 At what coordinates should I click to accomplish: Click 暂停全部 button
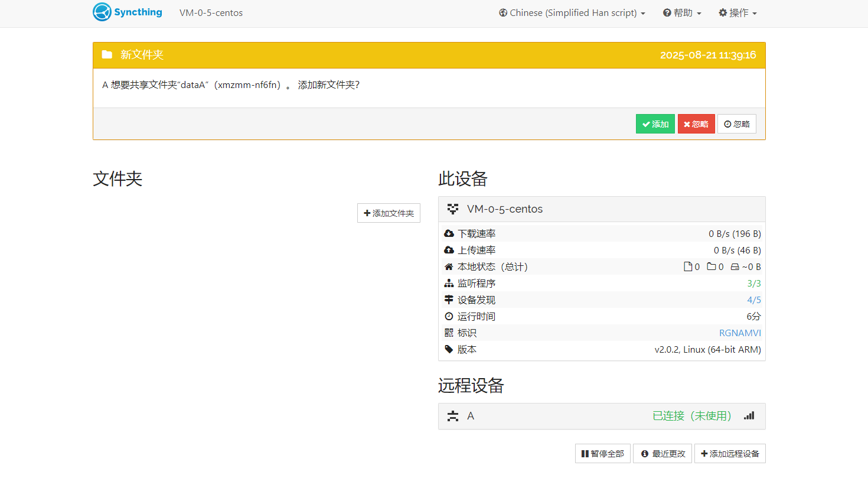click(603, 454)
